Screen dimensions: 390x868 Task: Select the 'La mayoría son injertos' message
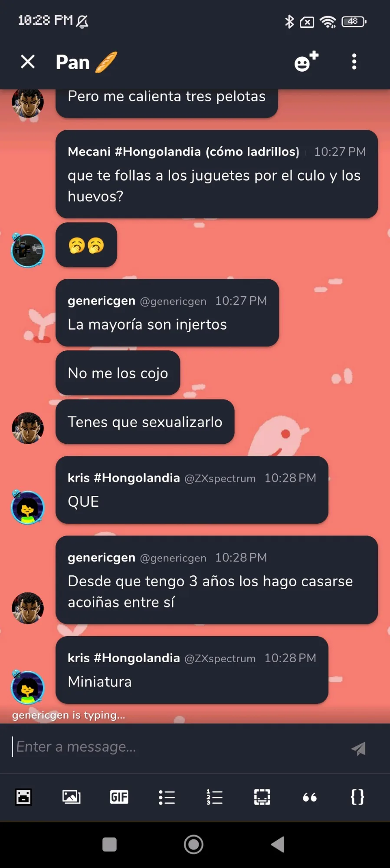[x=167, y=313]
